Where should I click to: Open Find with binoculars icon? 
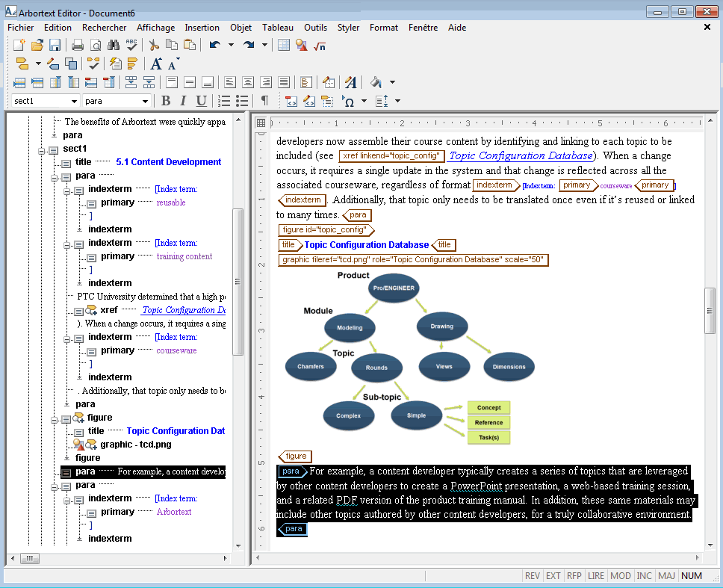[x=114, y=45]
